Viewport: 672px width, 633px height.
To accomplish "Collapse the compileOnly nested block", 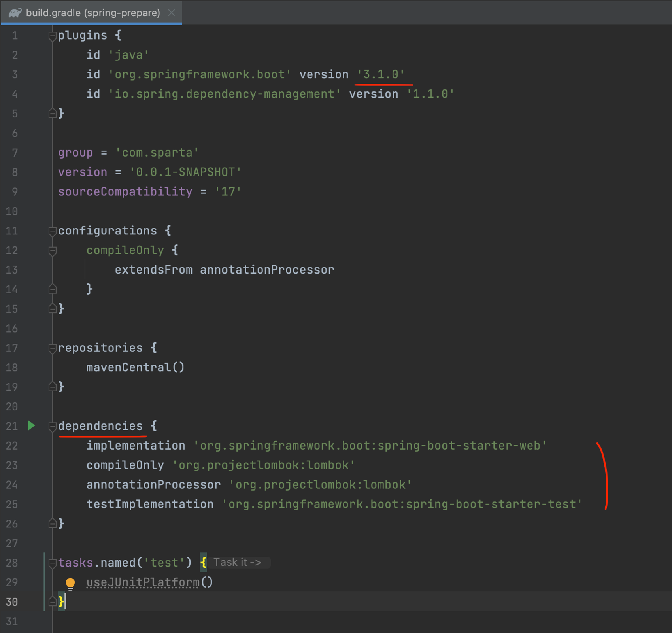I will 52,250.
